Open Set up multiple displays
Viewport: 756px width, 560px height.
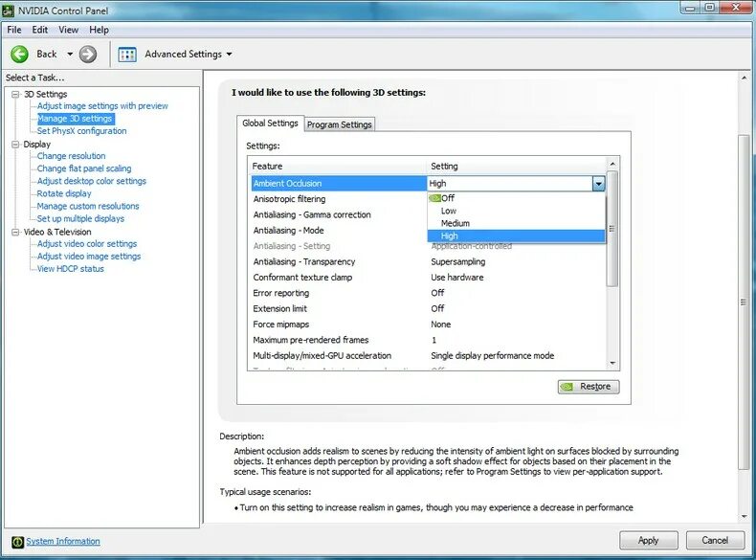point(80,218)
